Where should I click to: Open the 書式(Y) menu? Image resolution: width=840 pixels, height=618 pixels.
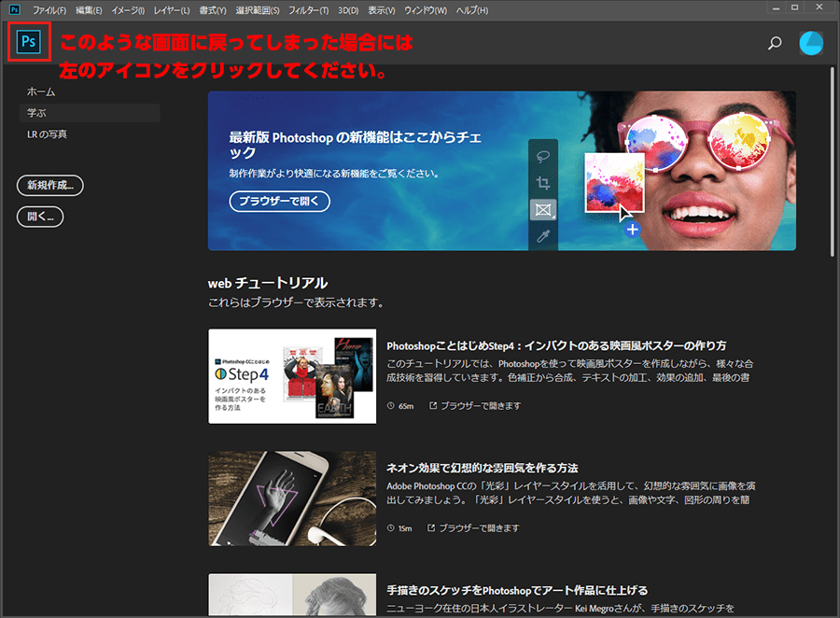pos(213,10)
